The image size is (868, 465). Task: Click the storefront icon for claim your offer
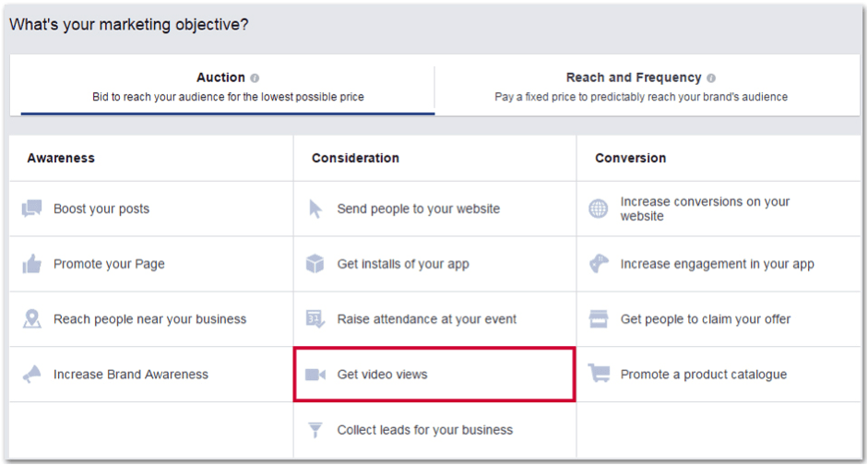click(599, 319)
